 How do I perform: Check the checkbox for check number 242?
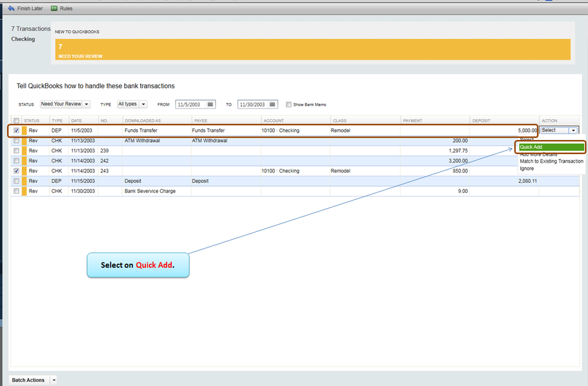click(16, 161)
